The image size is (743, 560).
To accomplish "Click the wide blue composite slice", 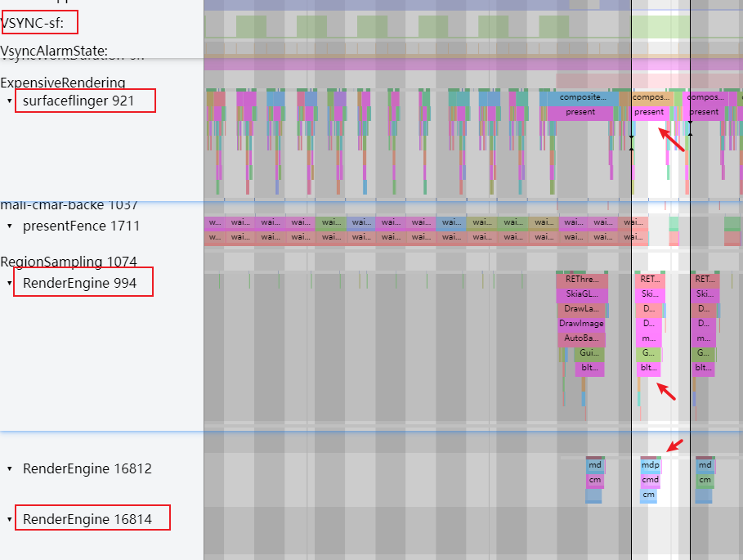I will 583,97.
